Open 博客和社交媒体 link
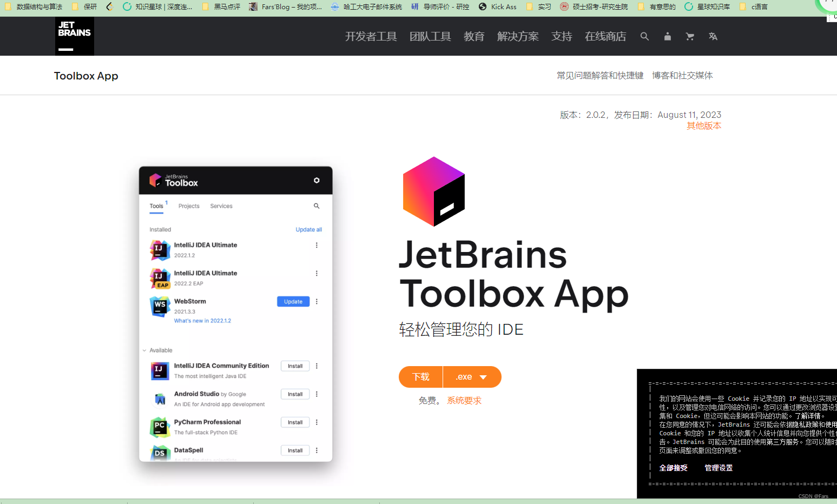Image resolution: width=837 pixels, height=504 pixels. [x=682, y=76]
